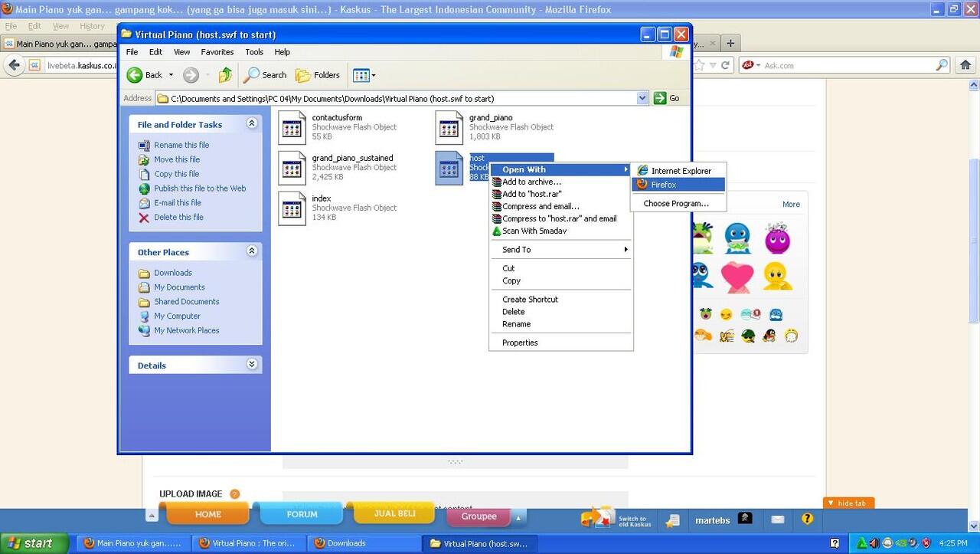Click Open With in context menu
The image size is (980, 554).
tap(560, 169)
